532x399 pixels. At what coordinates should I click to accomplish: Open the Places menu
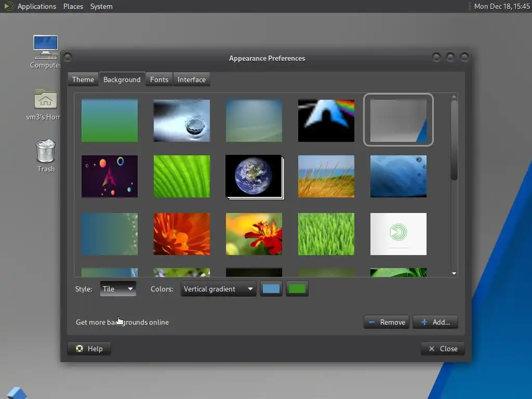[x=73, y=6]
